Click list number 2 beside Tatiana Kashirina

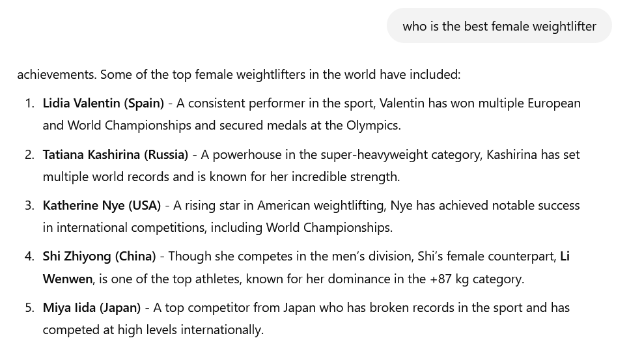29,154
